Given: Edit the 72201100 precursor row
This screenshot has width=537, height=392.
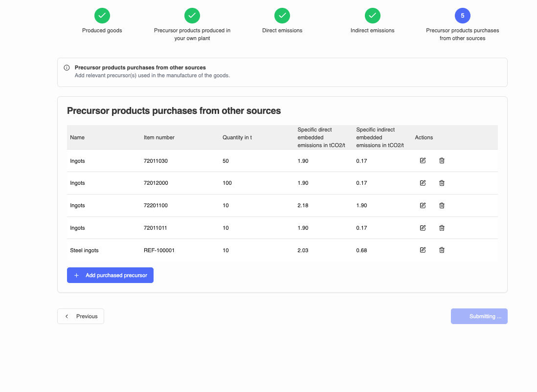Looking at the screenshot, I should pos(423,206).
